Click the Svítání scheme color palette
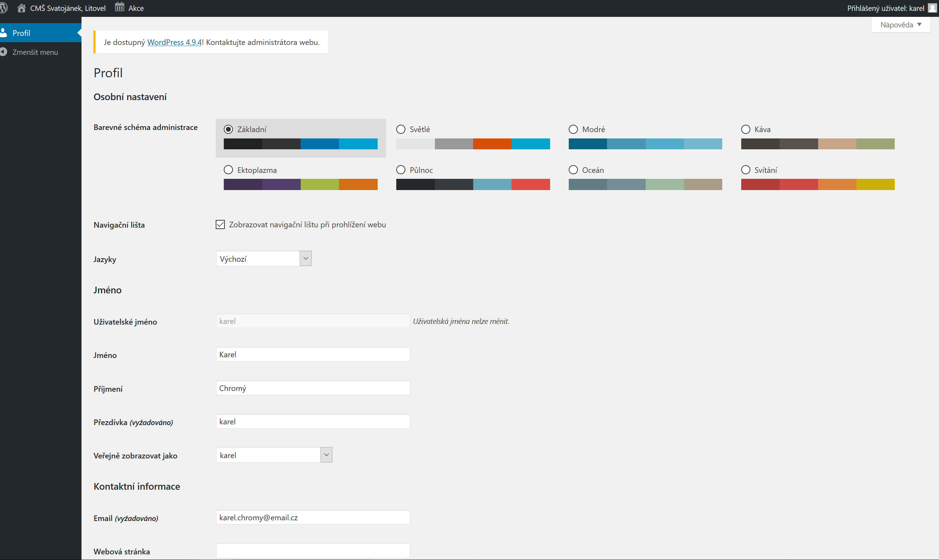939x560 pixels. [817, 184]
